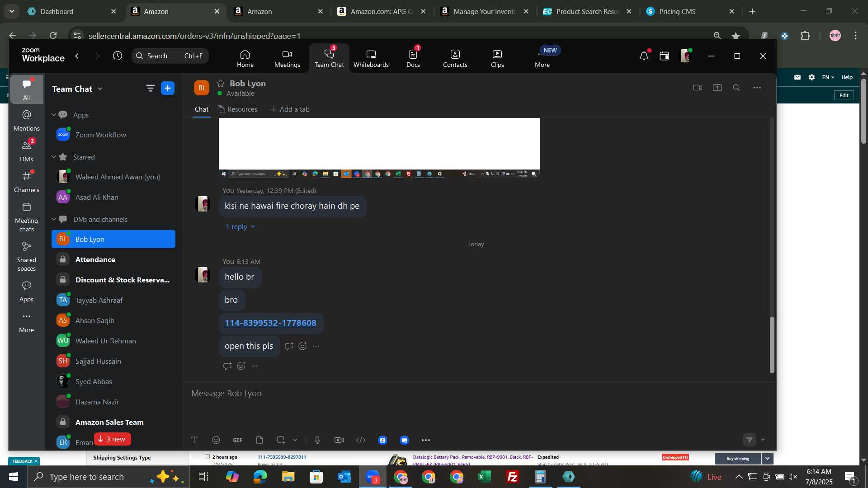Viewport: 868px width, 488px height.
Task: Select the Chat tab in conversation
Action: point(202,109)
